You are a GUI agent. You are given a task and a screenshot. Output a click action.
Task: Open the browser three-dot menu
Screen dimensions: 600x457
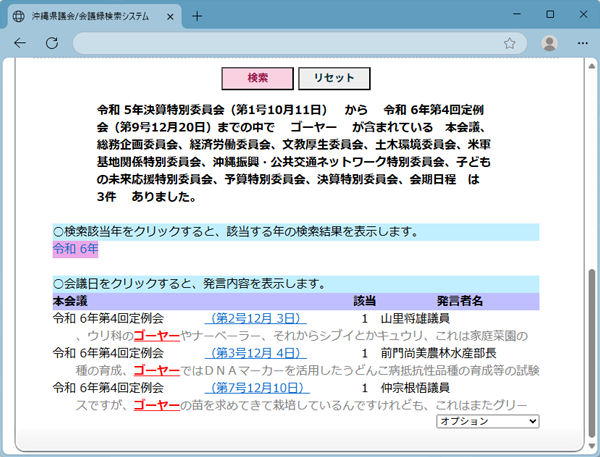click(x=582, y=43)
